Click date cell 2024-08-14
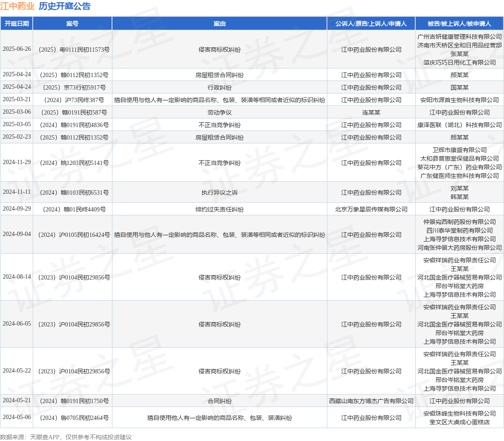Image resolution: width=504 pixels, height=441 pixels. 17,277
